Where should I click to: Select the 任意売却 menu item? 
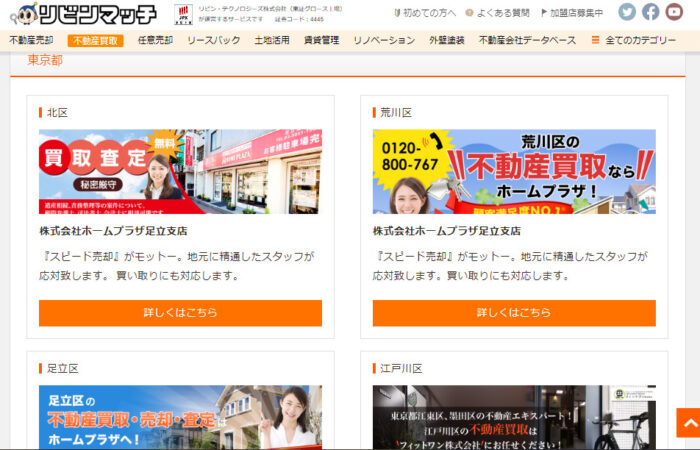(155, 40)
